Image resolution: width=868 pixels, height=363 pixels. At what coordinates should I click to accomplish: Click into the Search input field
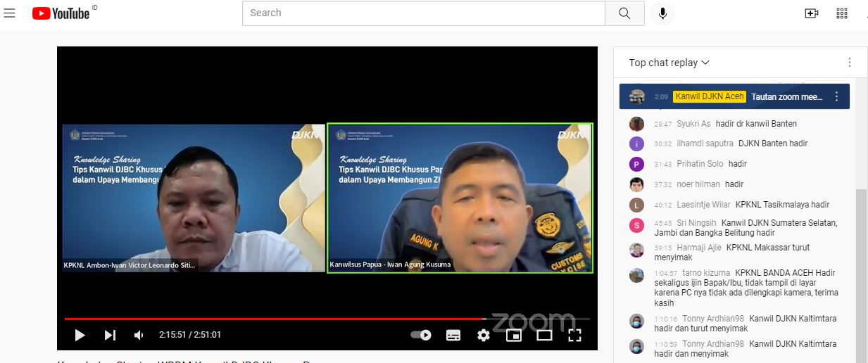422,13
